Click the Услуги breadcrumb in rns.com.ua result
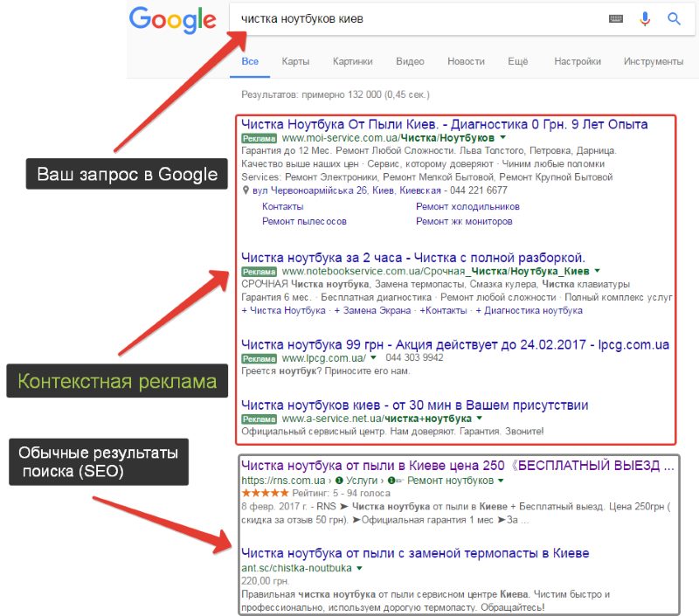 point(362,481)
